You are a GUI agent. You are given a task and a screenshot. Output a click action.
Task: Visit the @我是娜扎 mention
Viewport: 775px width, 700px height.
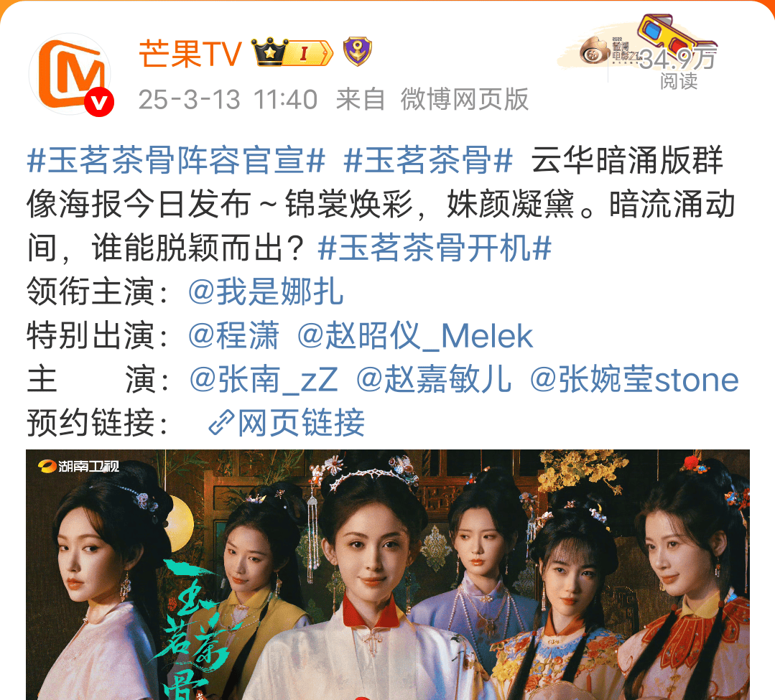[x=266, y=291]
